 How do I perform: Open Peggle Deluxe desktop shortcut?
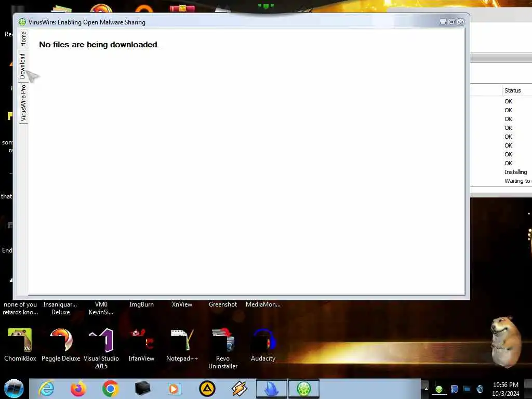tap(61, 345)
